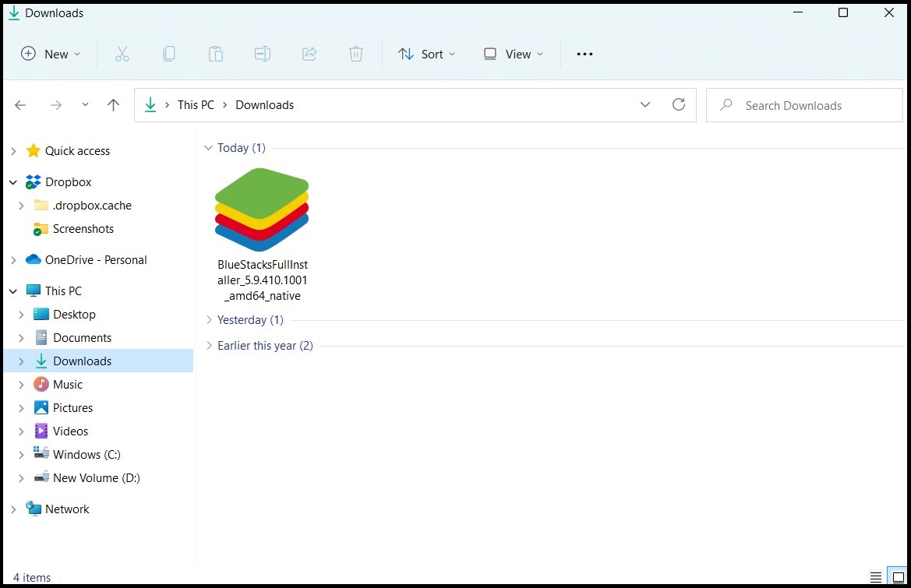Click the Dropbox logo in sidebar
Viewport: 911px width, 588px height.
34,182
